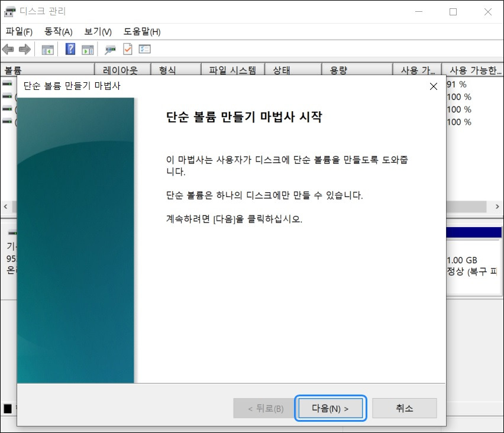504x433 pixels.
Task: Click the black unallocated legend square
Action: [x=8, y=409]
